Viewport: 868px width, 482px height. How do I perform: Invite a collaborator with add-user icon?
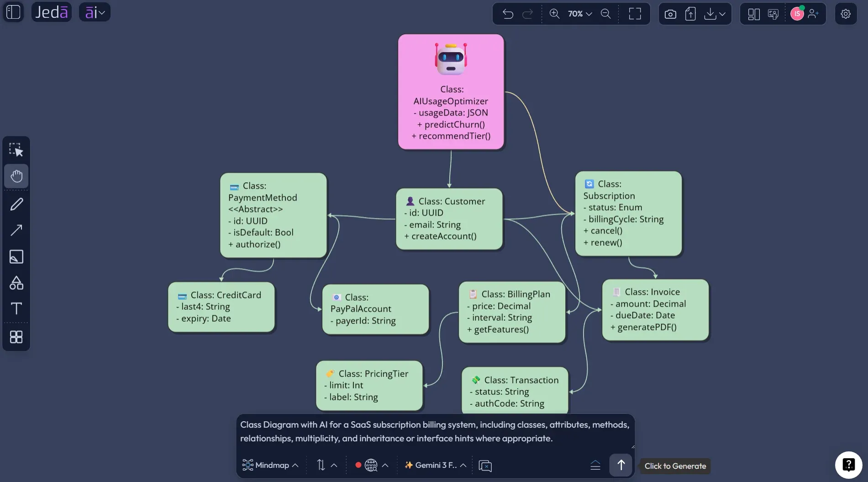[x=813, y=14]
